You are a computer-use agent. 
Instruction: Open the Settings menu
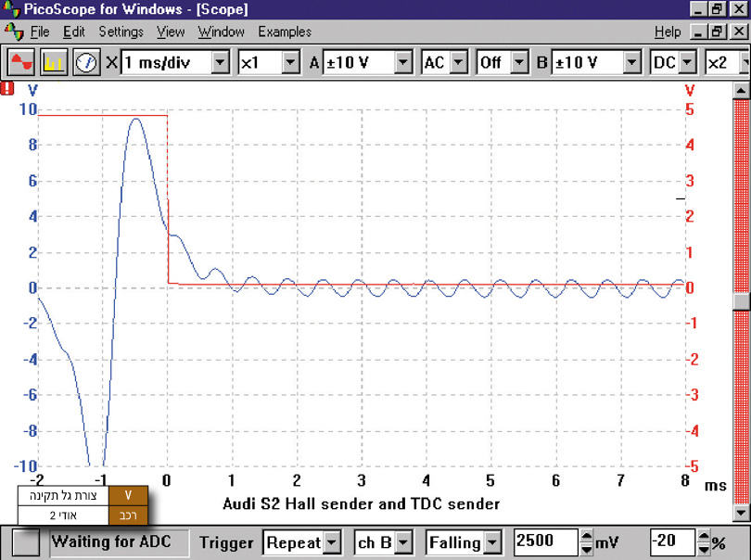(121, 32)
